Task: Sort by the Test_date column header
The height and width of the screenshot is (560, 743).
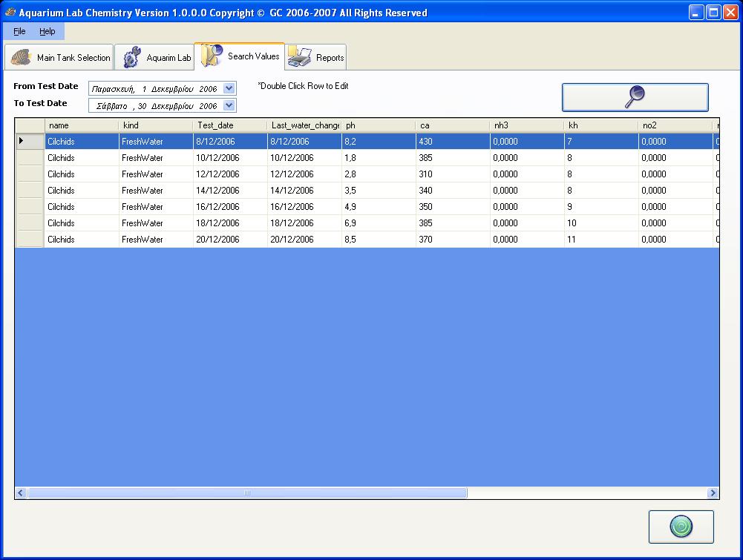Action: pos(229,125)
